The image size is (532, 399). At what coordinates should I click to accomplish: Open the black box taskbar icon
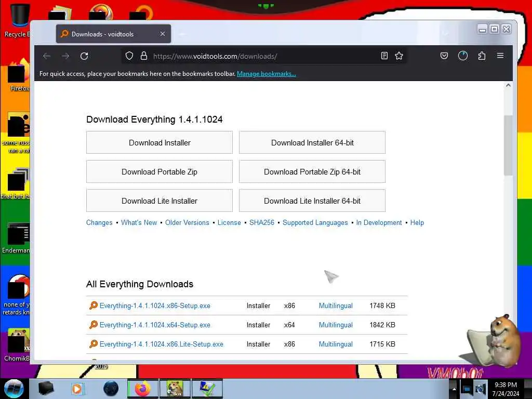[x=46, y=389]
